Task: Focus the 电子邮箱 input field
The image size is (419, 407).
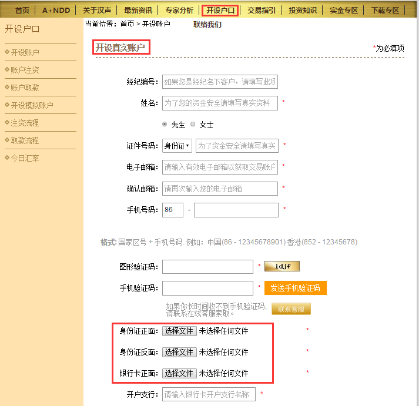Action: click(220, 167)
